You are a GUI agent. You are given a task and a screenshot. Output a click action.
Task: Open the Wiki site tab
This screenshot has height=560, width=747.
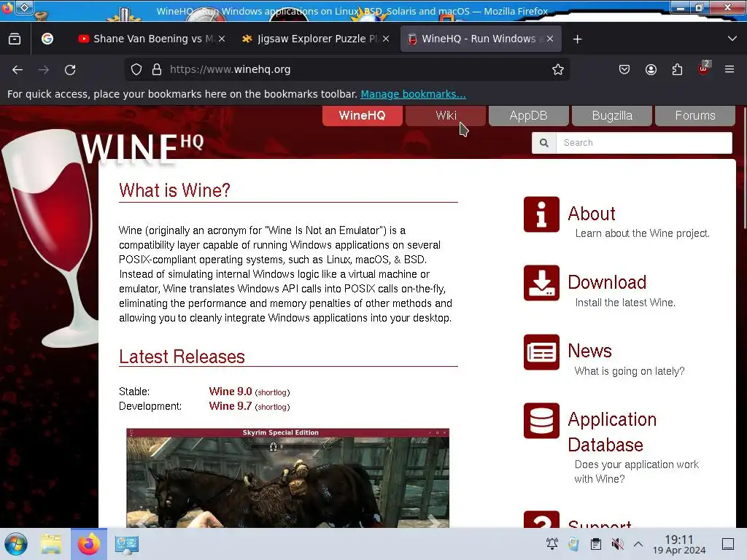pos(446,116)
